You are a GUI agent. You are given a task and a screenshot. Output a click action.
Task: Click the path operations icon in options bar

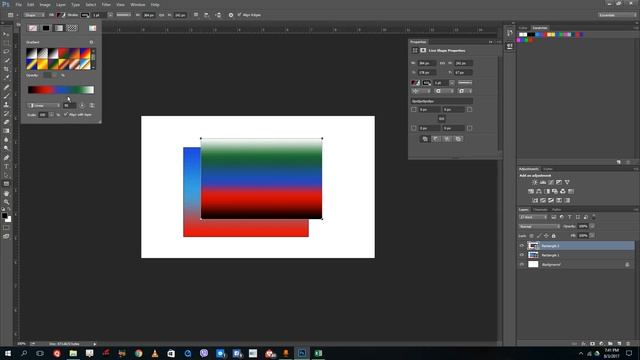[x=196, y=15]
